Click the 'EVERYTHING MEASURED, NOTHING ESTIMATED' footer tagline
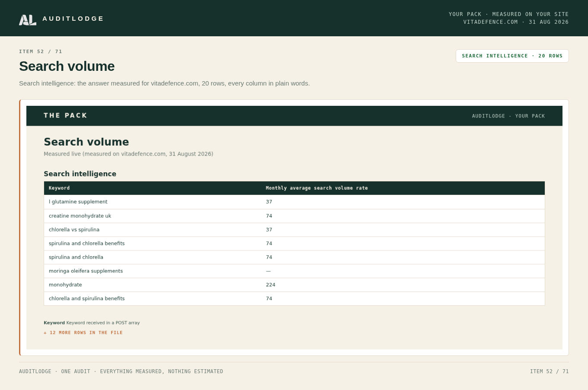 [x=162, y=371]
